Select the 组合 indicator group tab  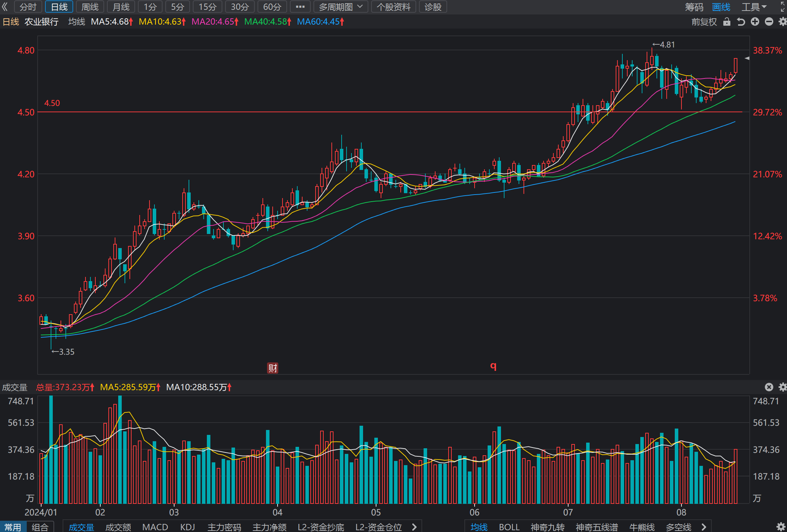click(x=40, y=527)
